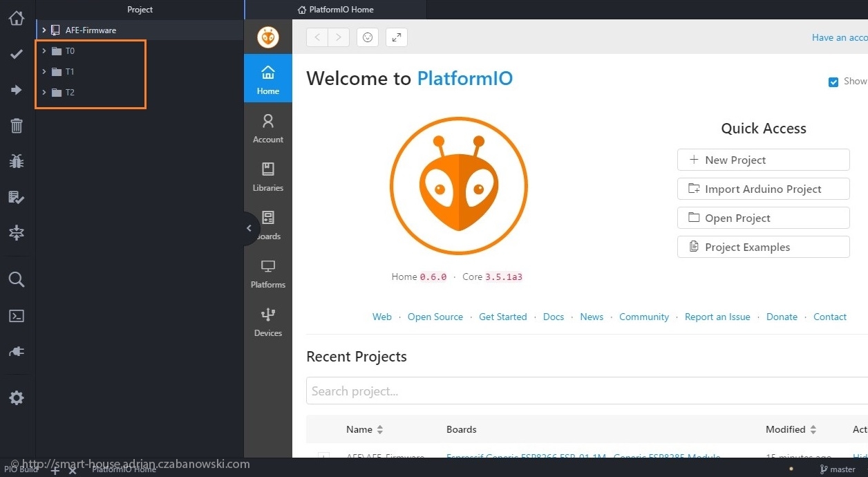This screenshot has width=868, height=477.
Task: Open the Docs link
Action: 554,317
